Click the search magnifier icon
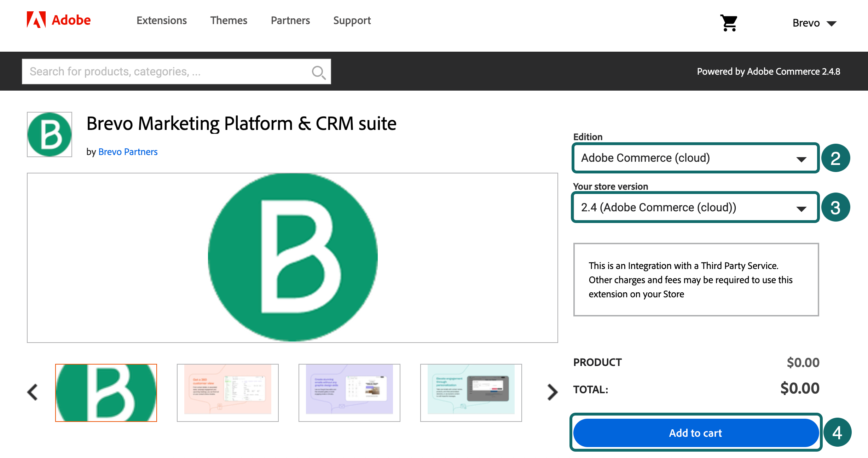The width and height of the screenshot is (868, 458). click(x=318, y=72)
